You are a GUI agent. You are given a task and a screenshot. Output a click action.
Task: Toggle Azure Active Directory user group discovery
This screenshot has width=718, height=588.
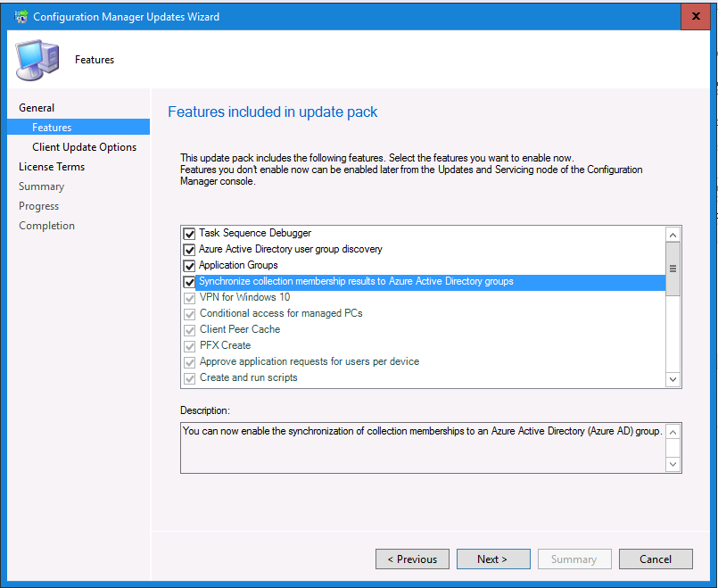tap(189, 250)
